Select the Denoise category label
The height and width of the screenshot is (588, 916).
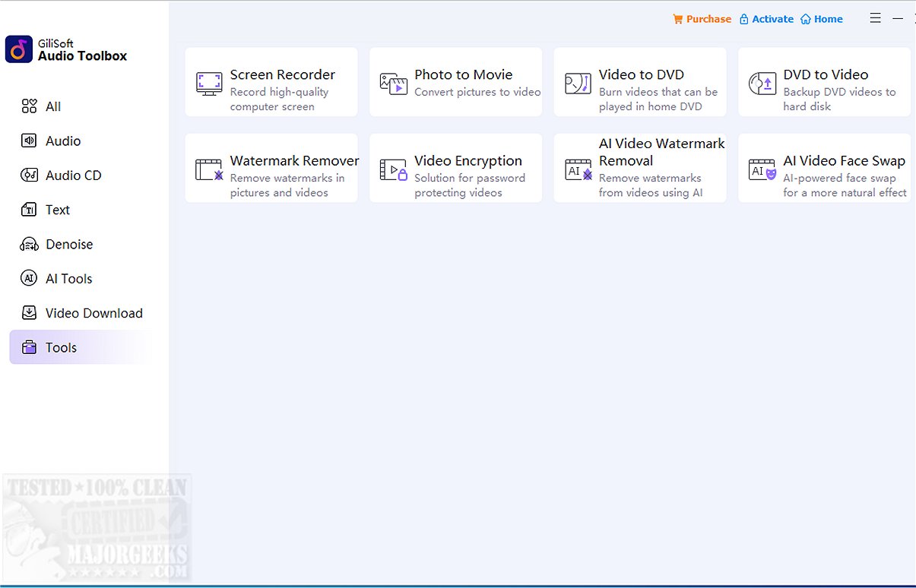(69, 244)
